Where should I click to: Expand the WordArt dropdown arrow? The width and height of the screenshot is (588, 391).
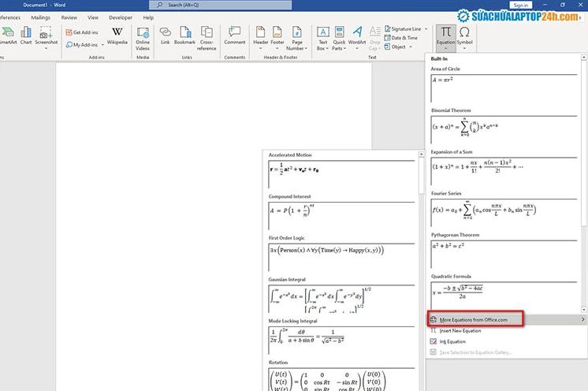click(x=357, y=48)
